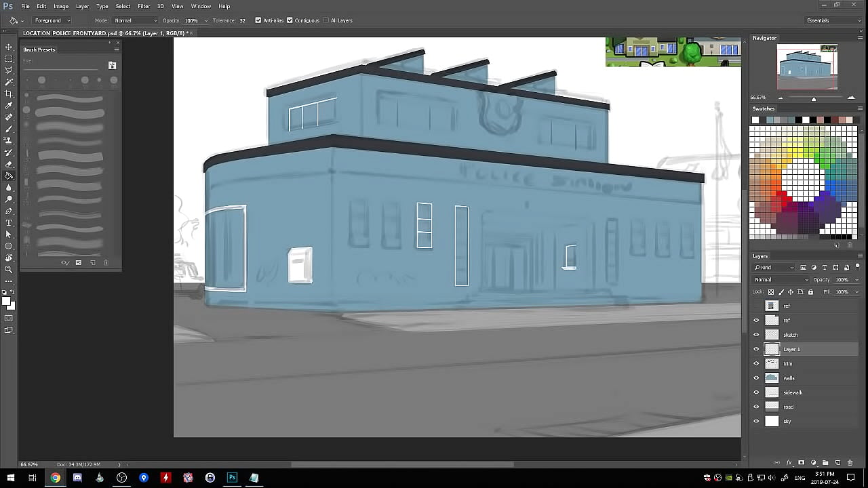Screen dimensions: 868x488
Task: Click the delete layer trash icon
Action: point(850,463)
